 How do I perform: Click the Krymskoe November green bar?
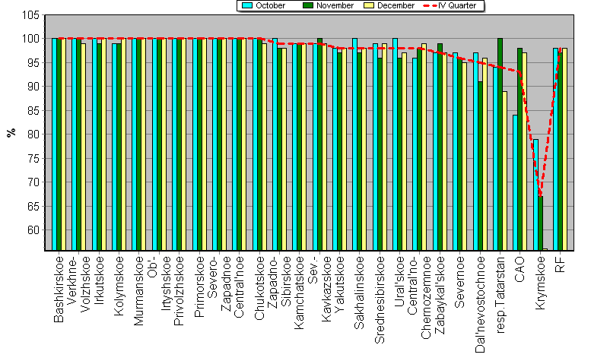pos(541,223)
